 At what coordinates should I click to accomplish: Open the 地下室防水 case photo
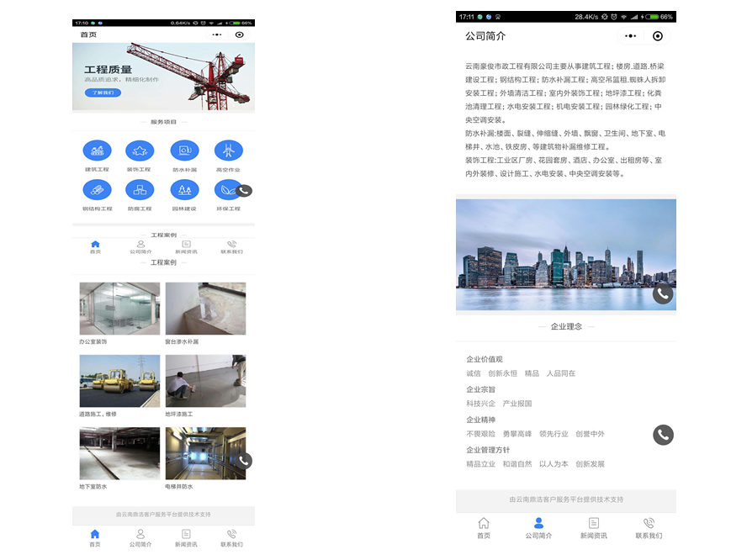click(x=119, y=453)
